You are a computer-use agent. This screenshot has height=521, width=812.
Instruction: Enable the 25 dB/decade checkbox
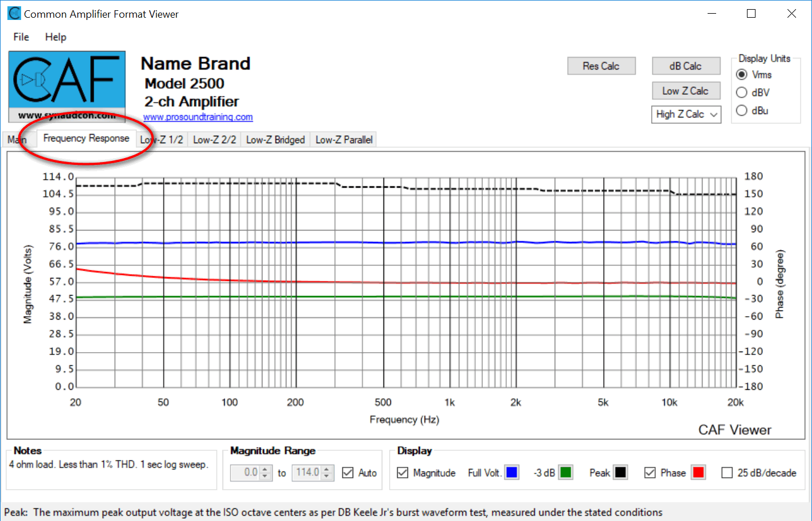tap(727, 472)
